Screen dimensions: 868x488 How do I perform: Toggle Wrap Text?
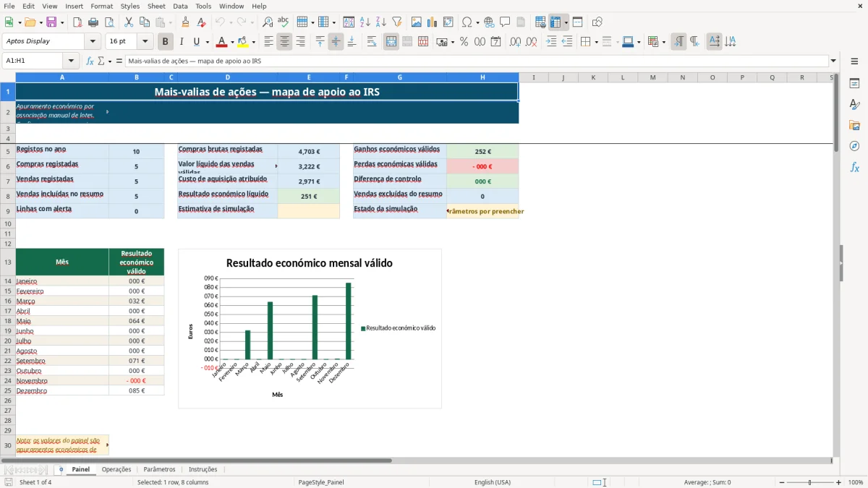point(372,42)
